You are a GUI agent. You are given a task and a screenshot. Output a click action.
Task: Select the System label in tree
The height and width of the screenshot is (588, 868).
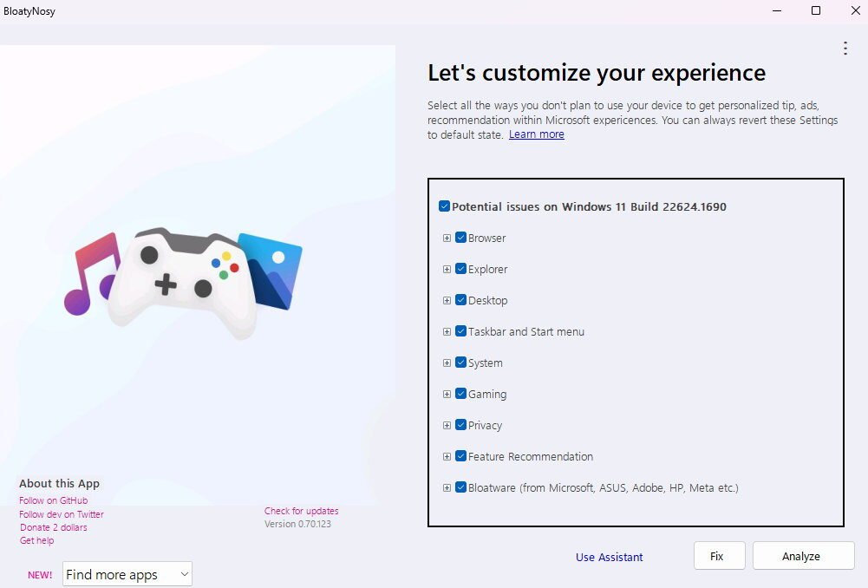point(486,363)
